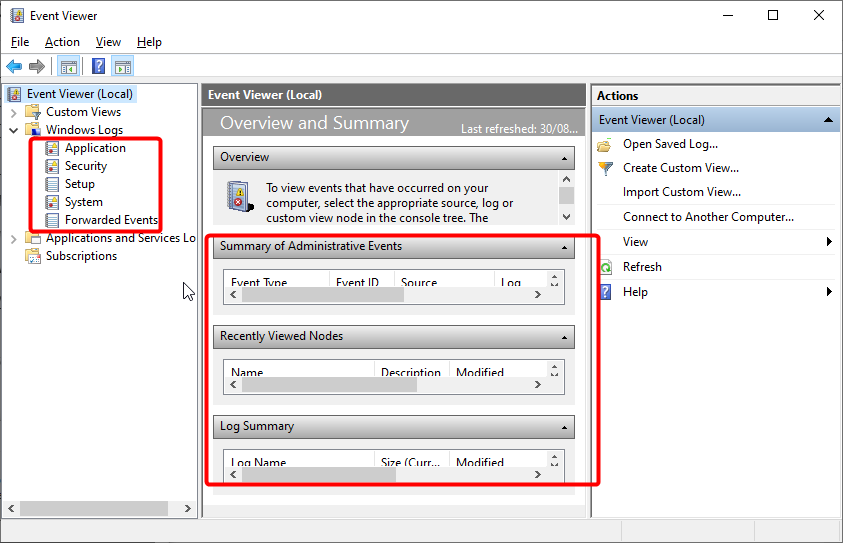Click the Open Saved Log folder icon

pos(605,145)
